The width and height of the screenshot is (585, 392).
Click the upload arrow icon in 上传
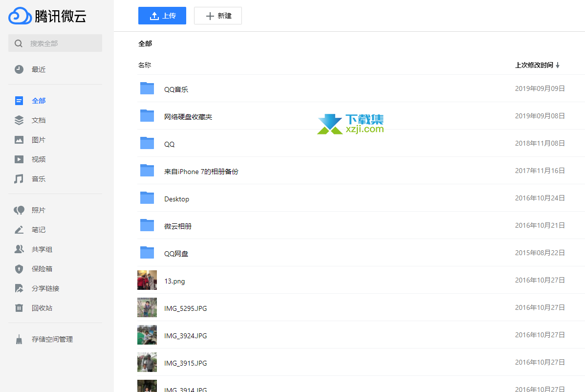tap(154, 16)
